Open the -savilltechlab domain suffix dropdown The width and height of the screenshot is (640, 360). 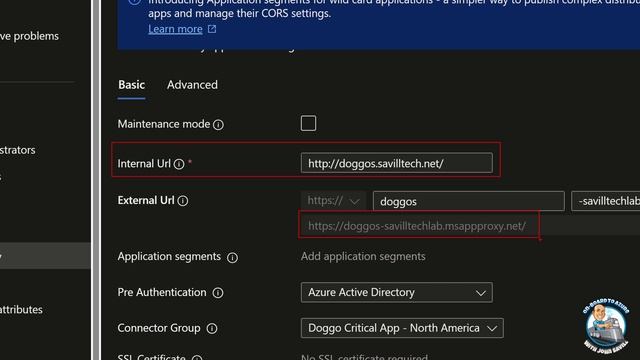(606, 201)
